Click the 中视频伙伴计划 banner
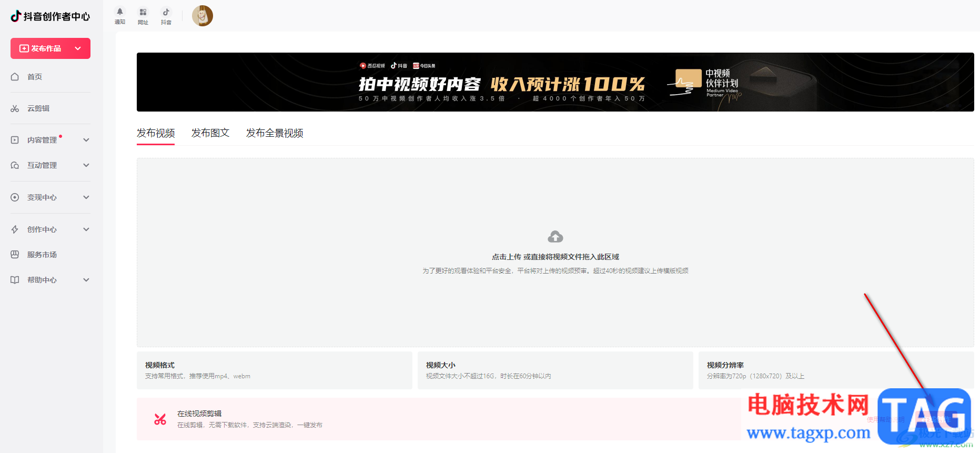980x453 pixels. 555,82
